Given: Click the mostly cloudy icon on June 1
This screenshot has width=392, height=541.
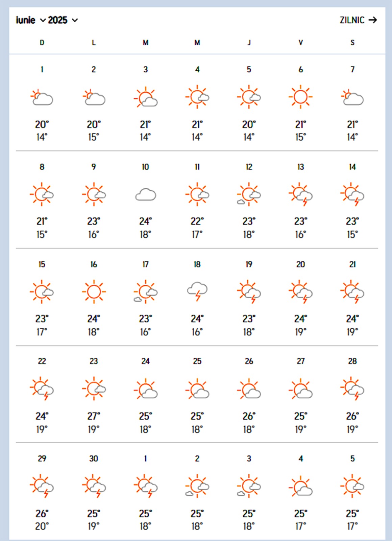Looking at the screenshot, I should click(42, 97).
